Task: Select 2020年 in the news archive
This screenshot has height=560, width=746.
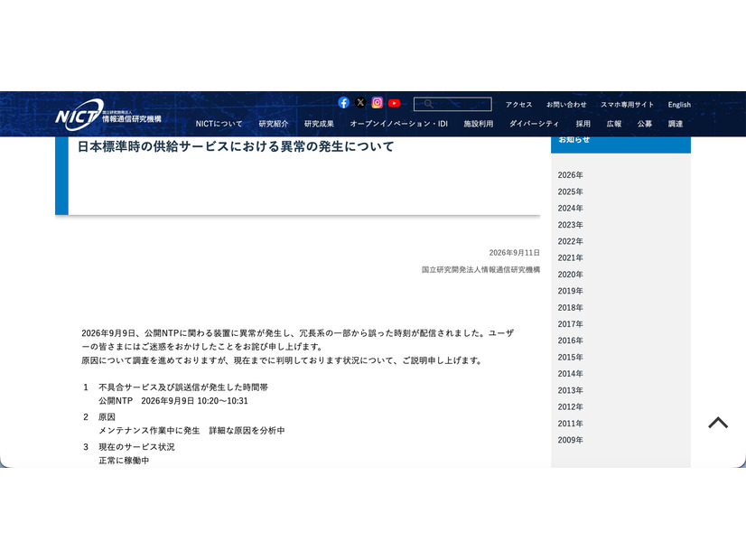Action: click(570, 275)
